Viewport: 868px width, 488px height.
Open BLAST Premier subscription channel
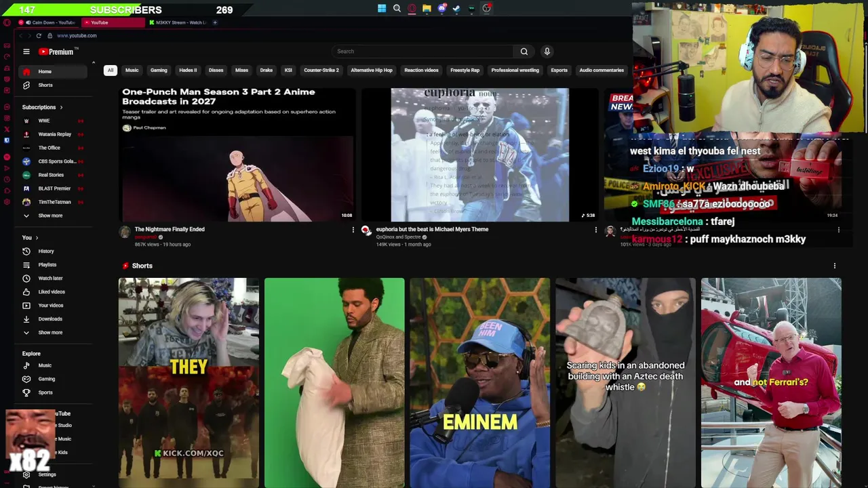click(x=53, y=188)
